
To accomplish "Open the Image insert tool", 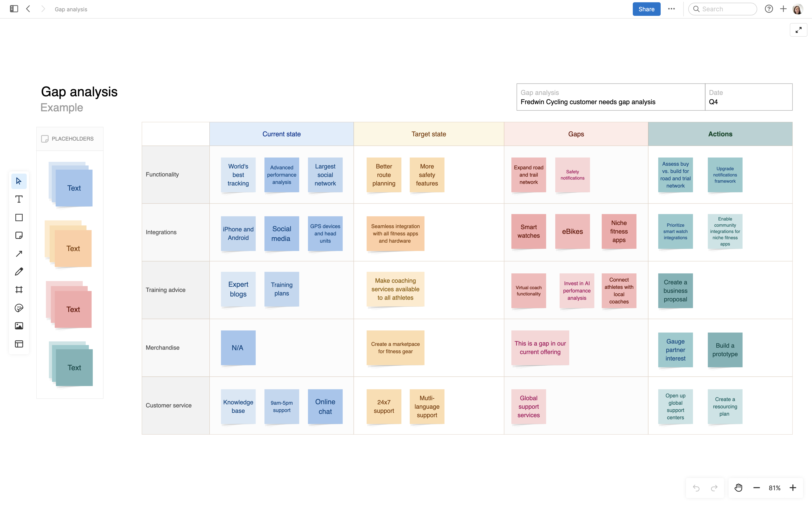I will pos(19,326).
